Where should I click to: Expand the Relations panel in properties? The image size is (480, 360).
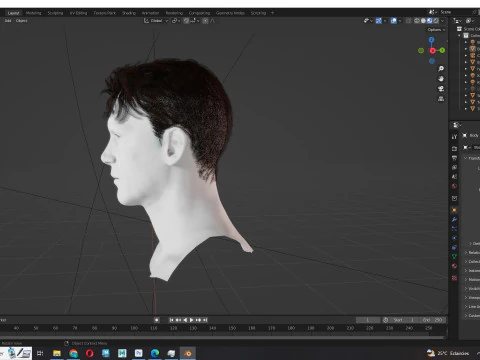(x=472, y=253)
